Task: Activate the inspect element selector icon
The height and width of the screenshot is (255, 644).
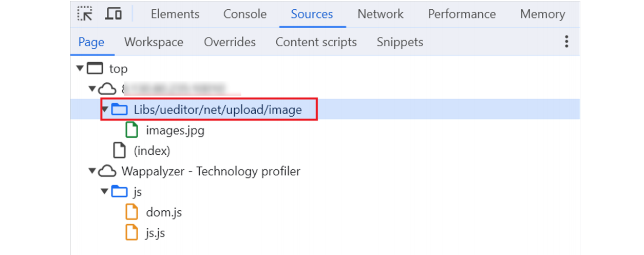Action: click(85, 14)
